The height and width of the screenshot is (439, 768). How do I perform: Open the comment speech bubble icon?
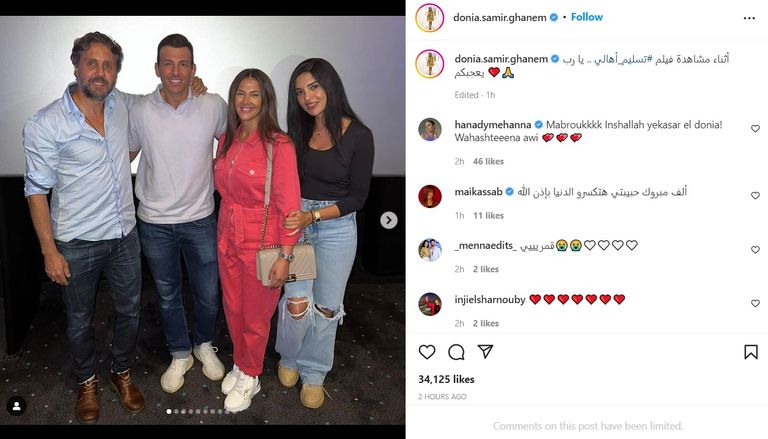(x=456, y=352)
